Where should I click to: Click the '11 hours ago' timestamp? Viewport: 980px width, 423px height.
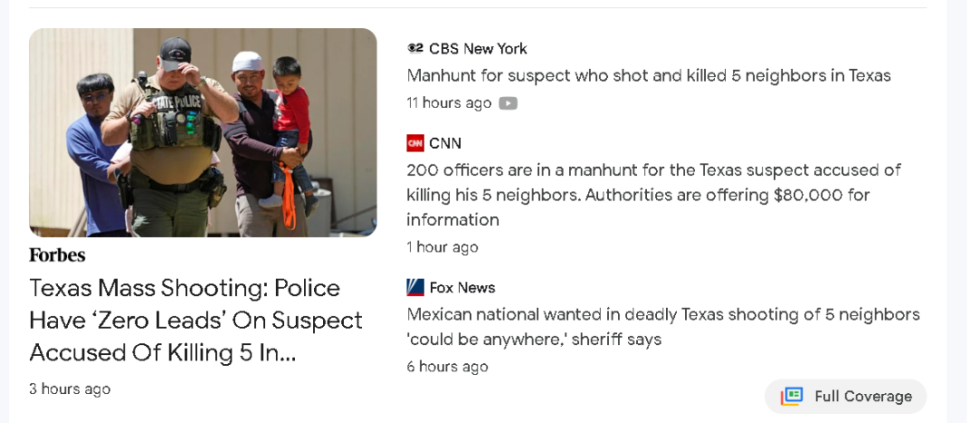click(448, 103)
